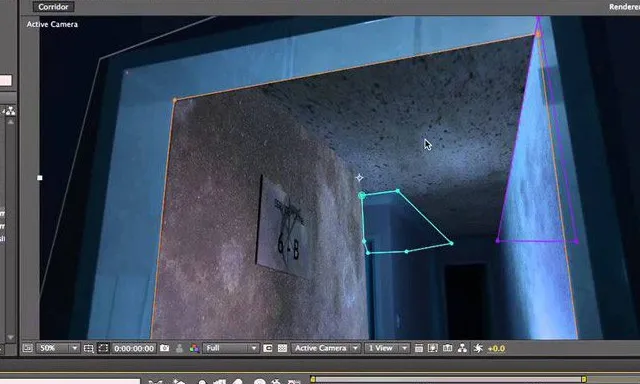Click the Renderer label at top right

click(x=624, y=7)
